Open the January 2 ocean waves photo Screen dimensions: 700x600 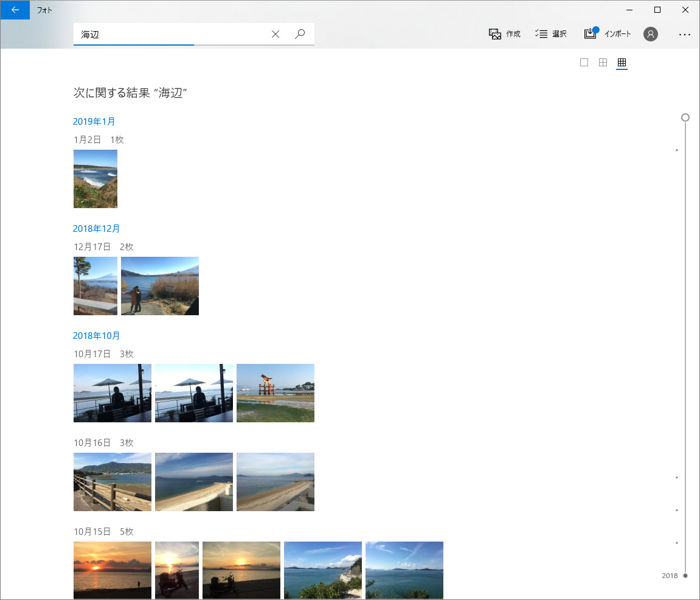click(95, 179)
